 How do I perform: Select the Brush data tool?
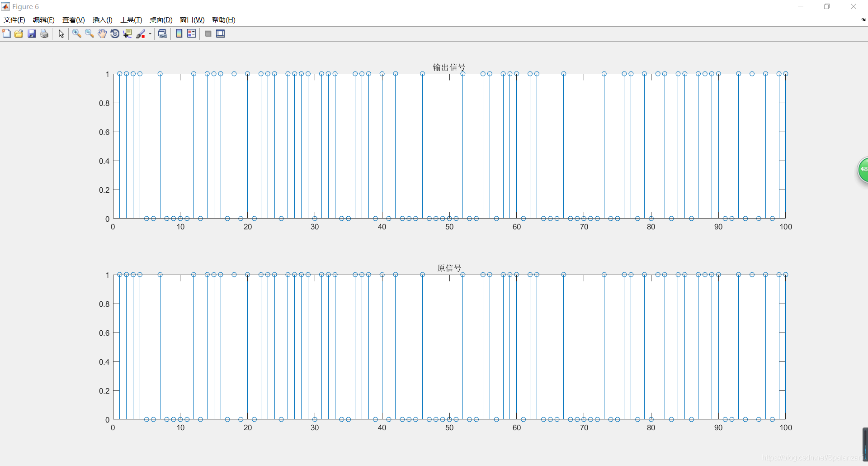point(141,34)
